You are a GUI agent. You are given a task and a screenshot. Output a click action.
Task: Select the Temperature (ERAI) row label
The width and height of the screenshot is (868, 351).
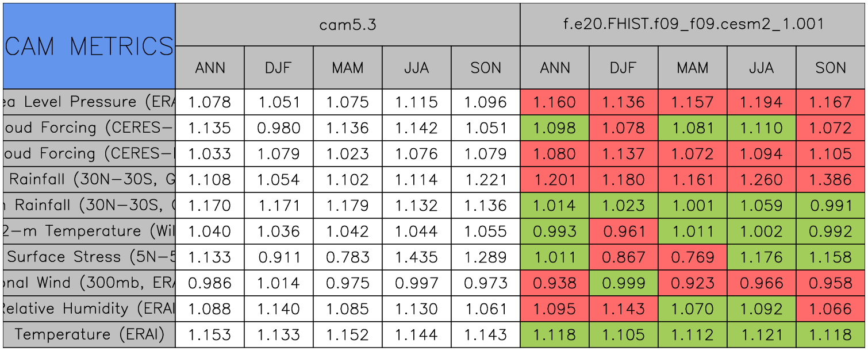coord(89,334)
